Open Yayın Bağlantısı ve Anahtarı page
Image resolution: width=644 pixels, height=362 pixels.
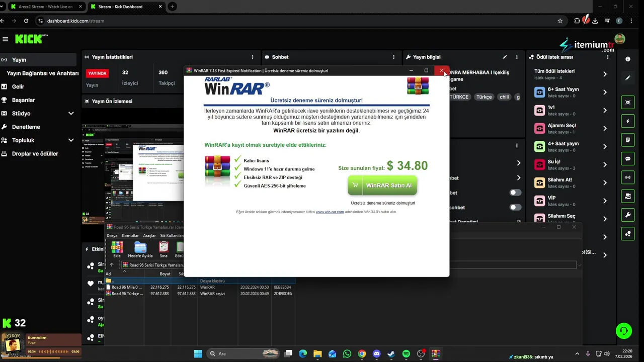(x=43, y=73)
